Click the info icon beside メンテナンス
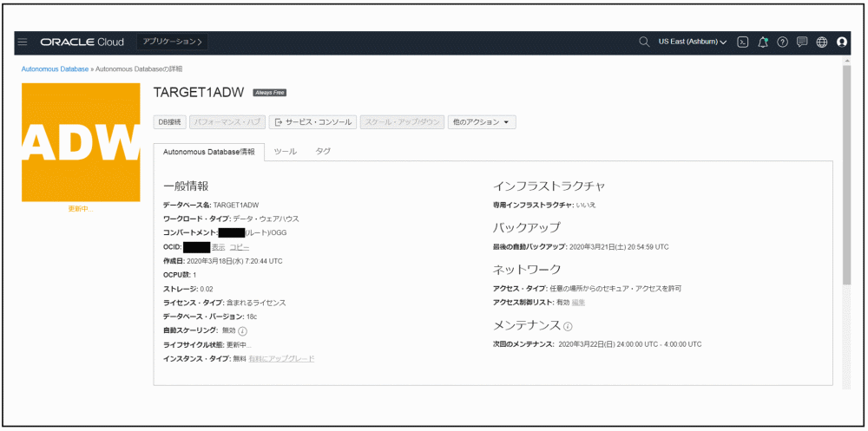Image resolution: width=868 pixels, height=431 pixels. click(568, 325)
